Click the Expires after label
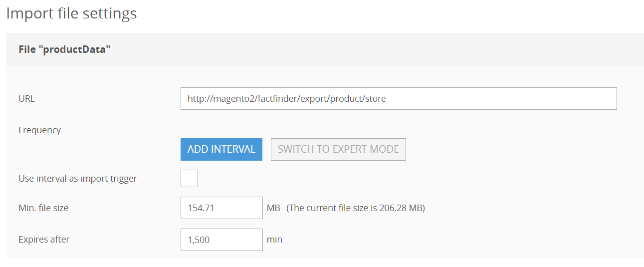The width and height of the screenshot is (644, 267). [44, 240]
